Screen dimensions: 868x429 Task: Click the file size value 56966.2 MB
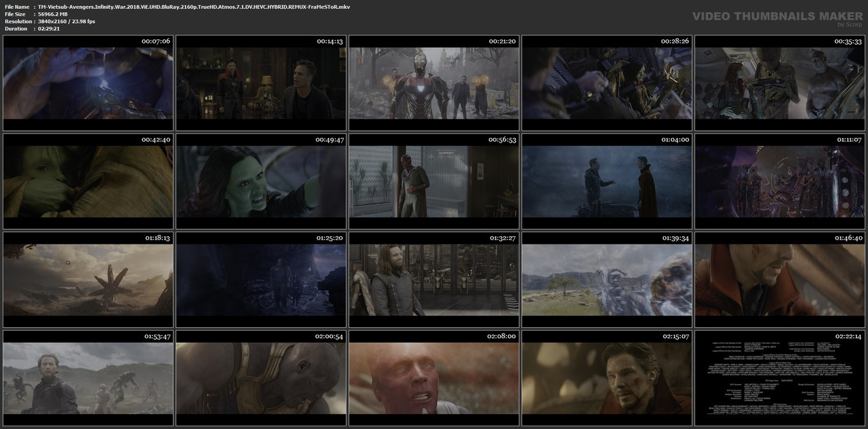click(x=53, y=14)
